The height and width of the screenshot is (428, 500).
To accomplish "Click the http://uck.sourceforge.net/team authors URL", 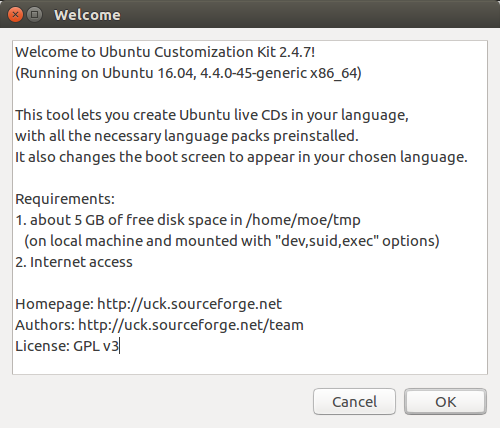I will pyautogui.click(x=191, y=325).
